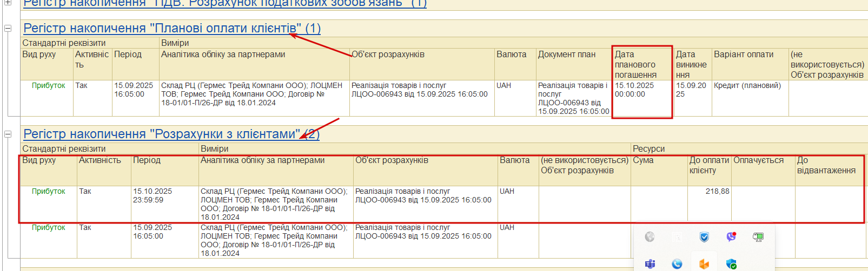Select period cell 15.09.2025 in Планові оплати table
Image resolution: width=868 pixels, height=271 pixels.
tap(136, 98)
